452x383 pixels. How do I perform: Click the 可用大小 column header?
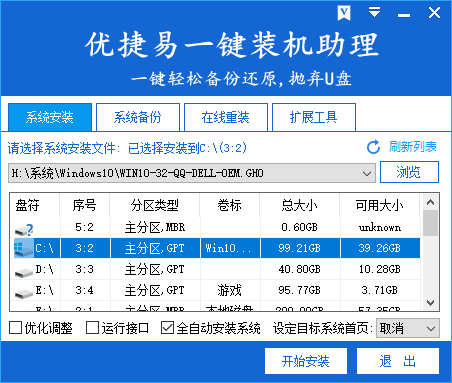[x=380, y=205]
